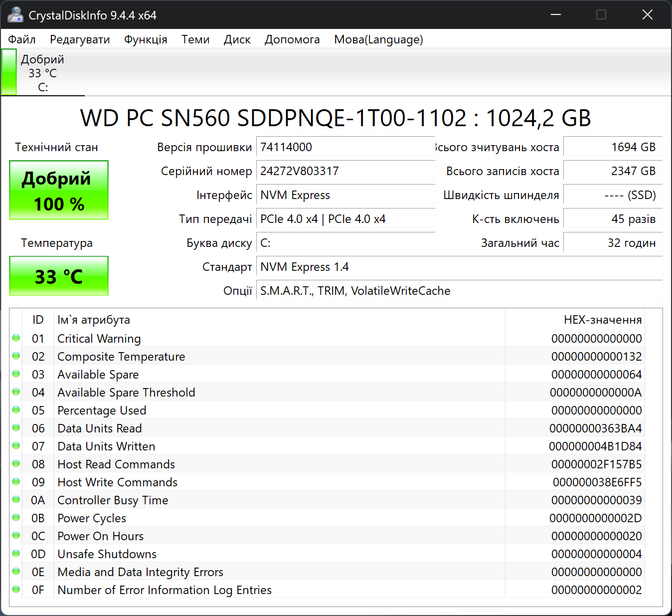Click the green status dot for Critical Warning
The height and width of the screenshot is (616, 672).
pos(16,338)
